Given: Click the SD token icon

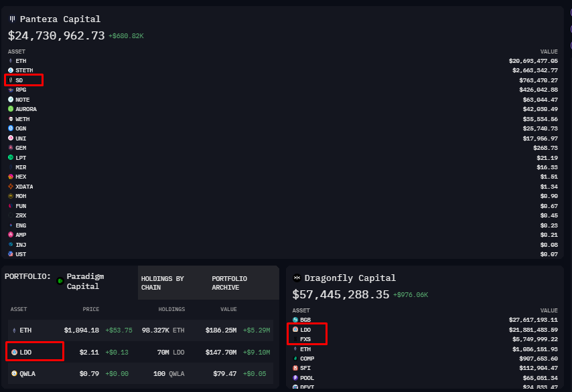Looking at the screenshot, I should tap(11, 80).
